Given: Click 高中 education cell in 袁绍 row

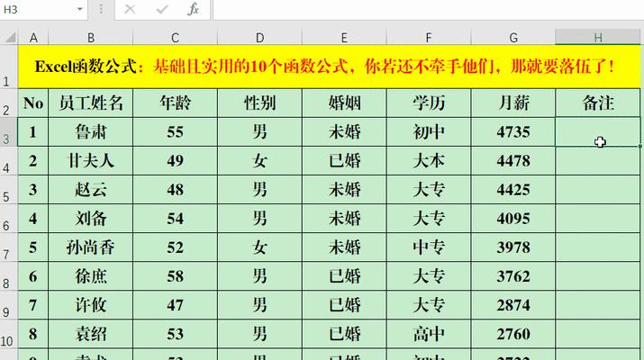Looking at the screenshot, I should [x=429, y=334].
